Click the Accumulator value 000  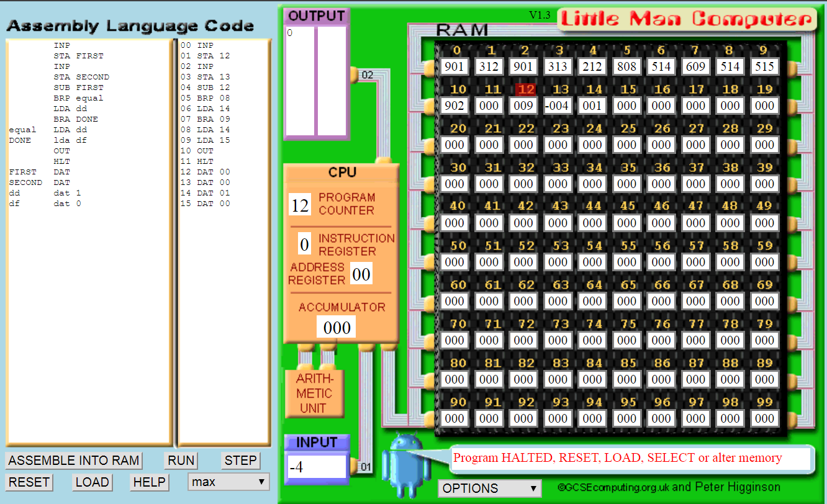337,327
